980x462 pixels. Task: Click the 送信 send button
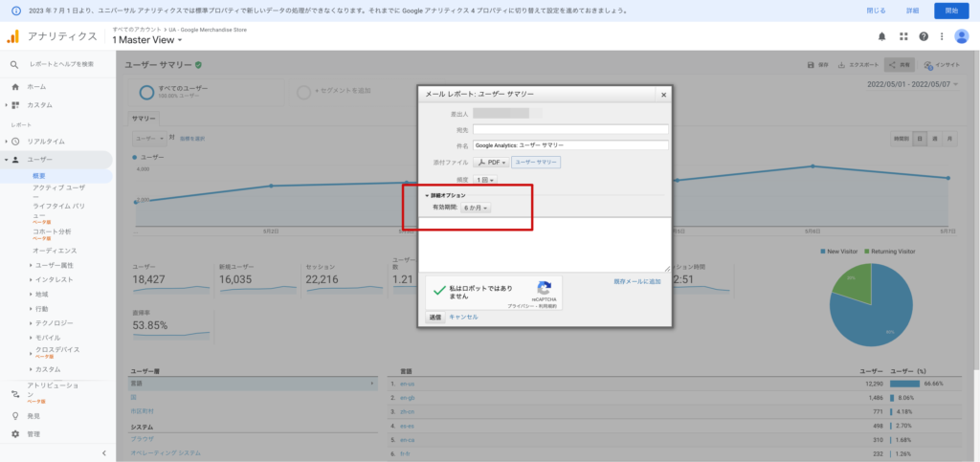[434, 317]
